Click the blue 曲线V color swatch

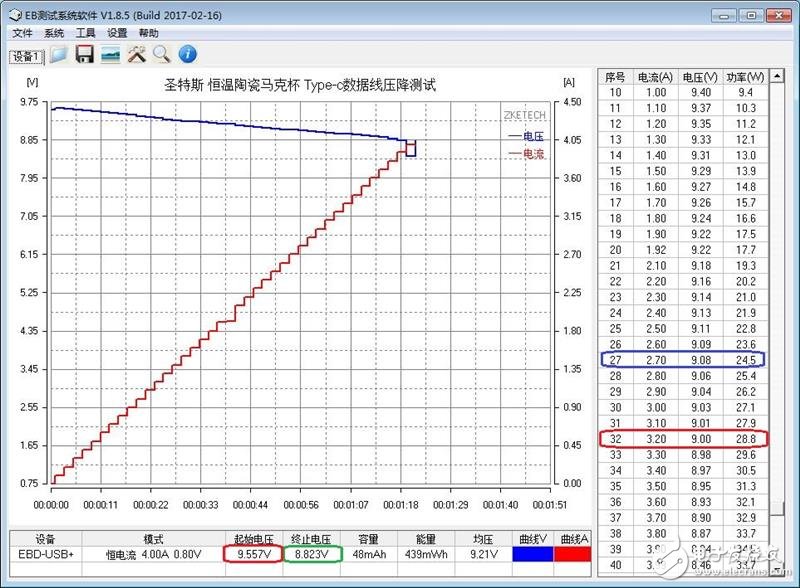tap(531, 552)
